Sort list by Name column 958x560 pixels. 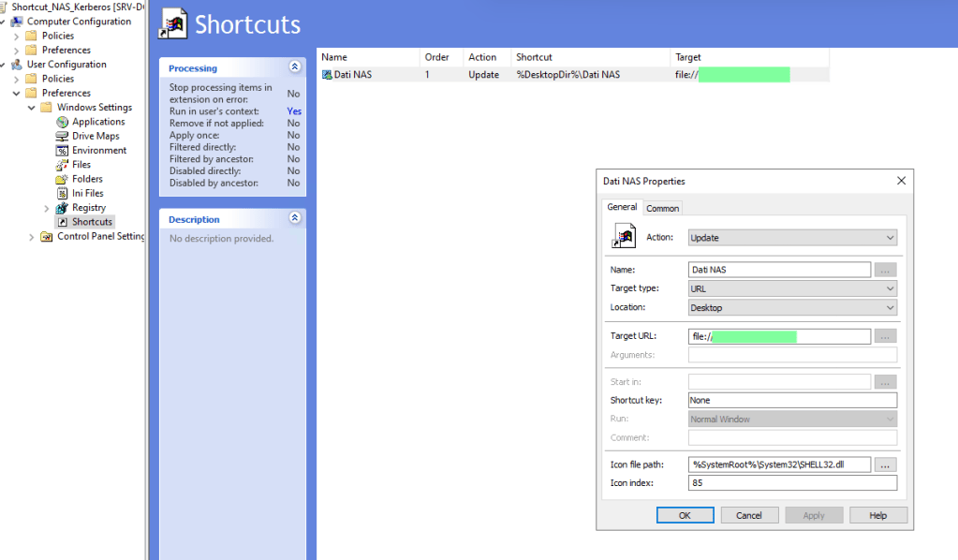(x=368, y=57)
